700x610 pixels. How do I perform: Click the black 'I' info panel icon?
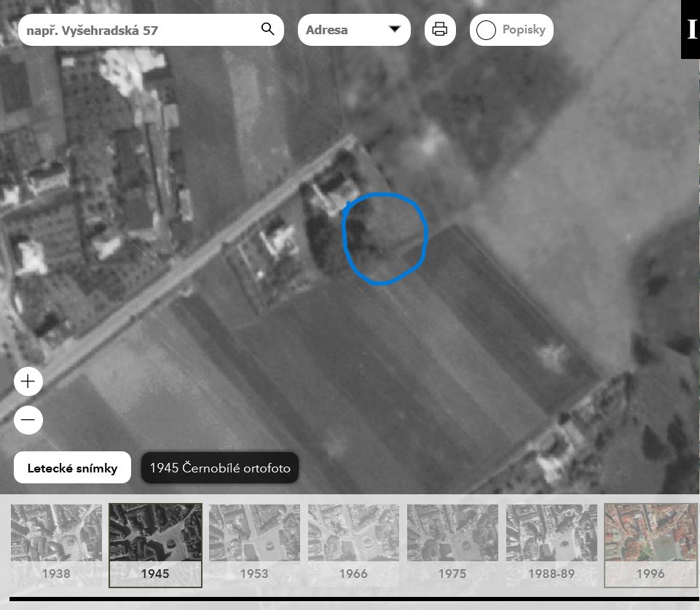691,30
